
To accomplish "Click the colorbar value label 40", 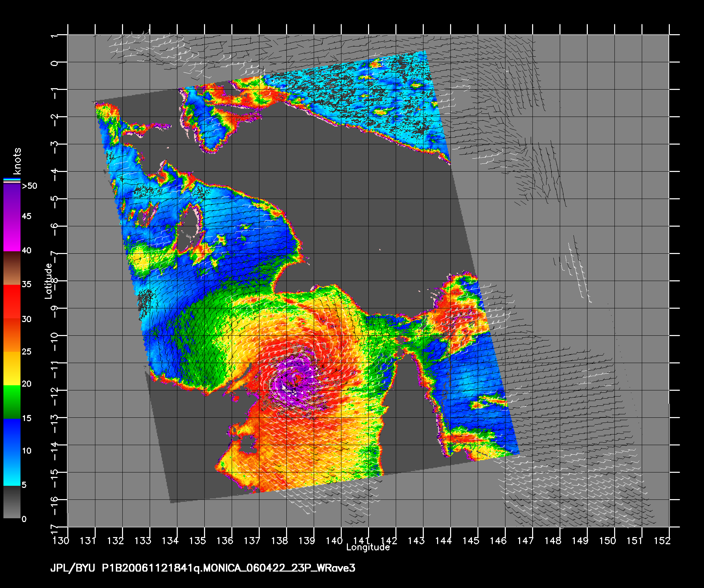I will click(x=27, y=250).
